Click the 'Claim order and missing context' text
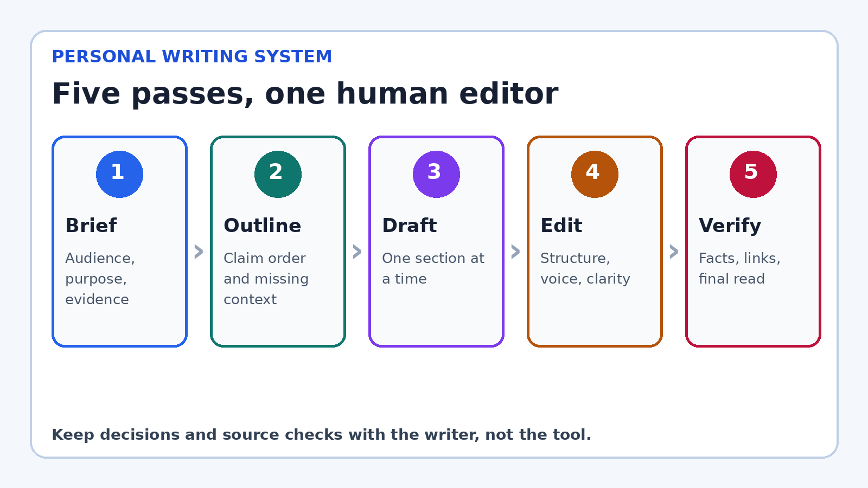868x488 pixels. click(x=266, y=279)
